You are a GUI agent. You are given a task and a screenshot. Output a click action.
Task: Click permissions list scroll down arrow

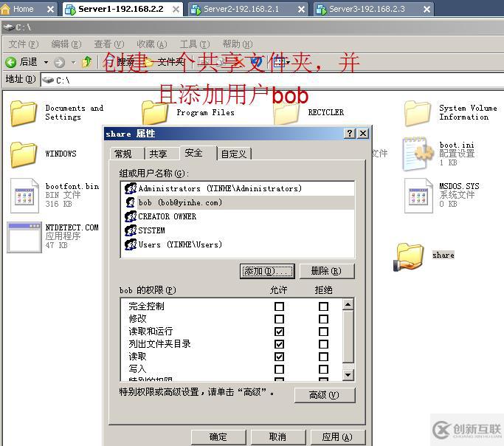(348, 375)
